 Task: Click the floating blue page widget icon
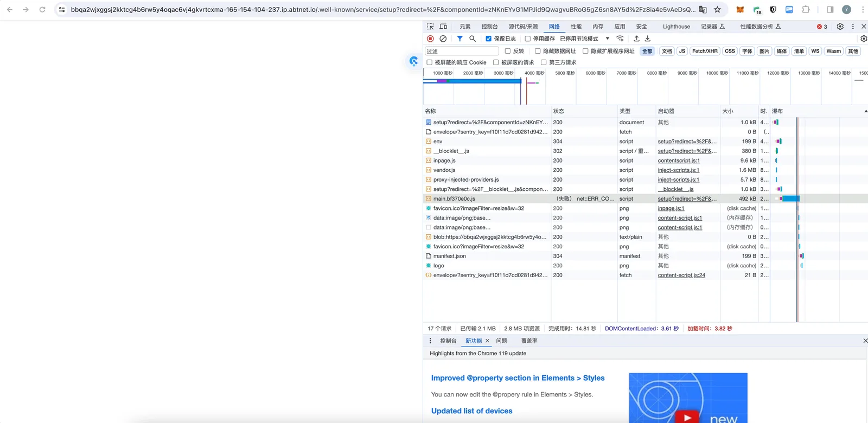coord(414,61)
